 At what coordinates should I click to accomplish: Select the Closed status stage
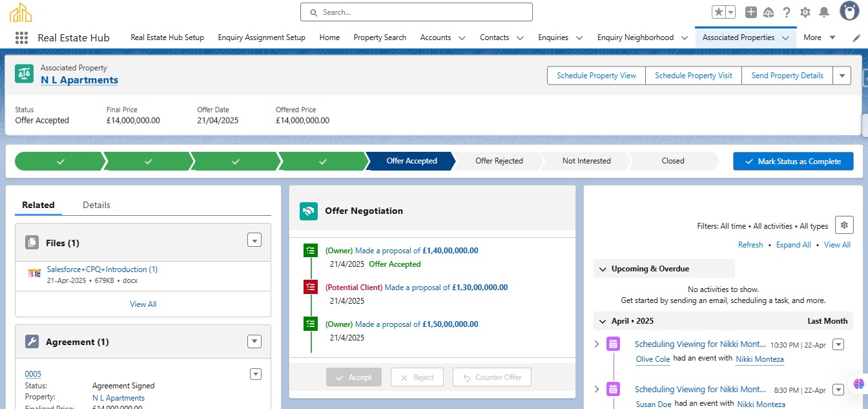tap(672, 161)
